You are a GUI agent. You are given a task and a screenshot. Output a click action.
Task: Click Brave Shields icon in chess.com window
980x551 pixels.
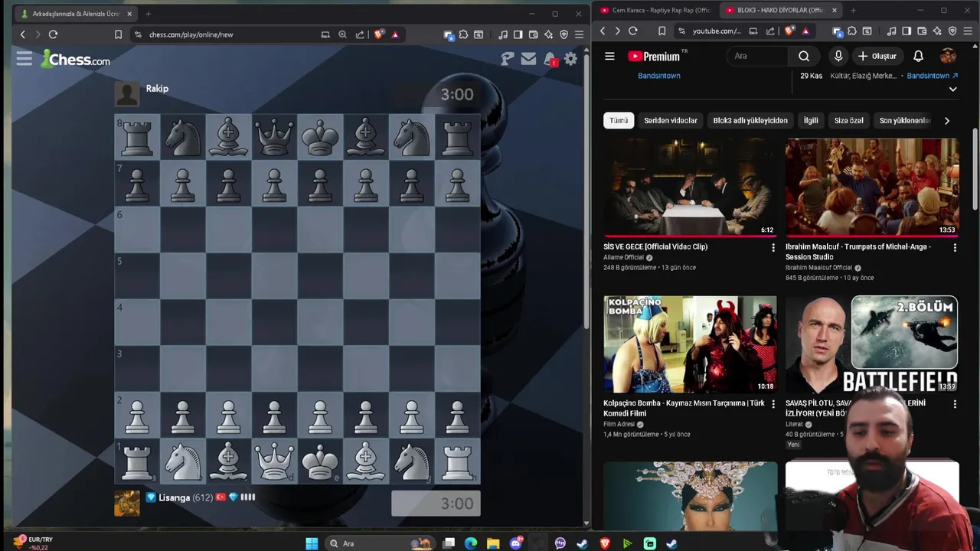(378, 34)
